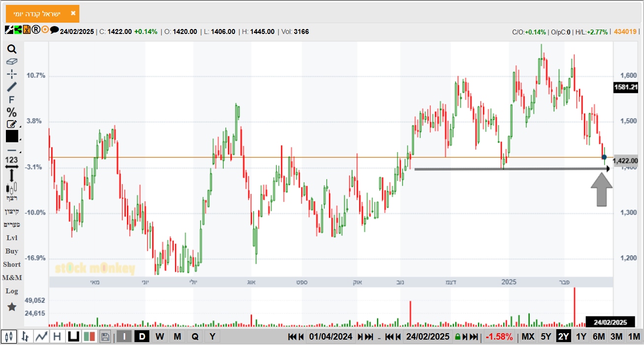
Task: Choose the F Fibonacci tool
Action: tap(12, 99)
